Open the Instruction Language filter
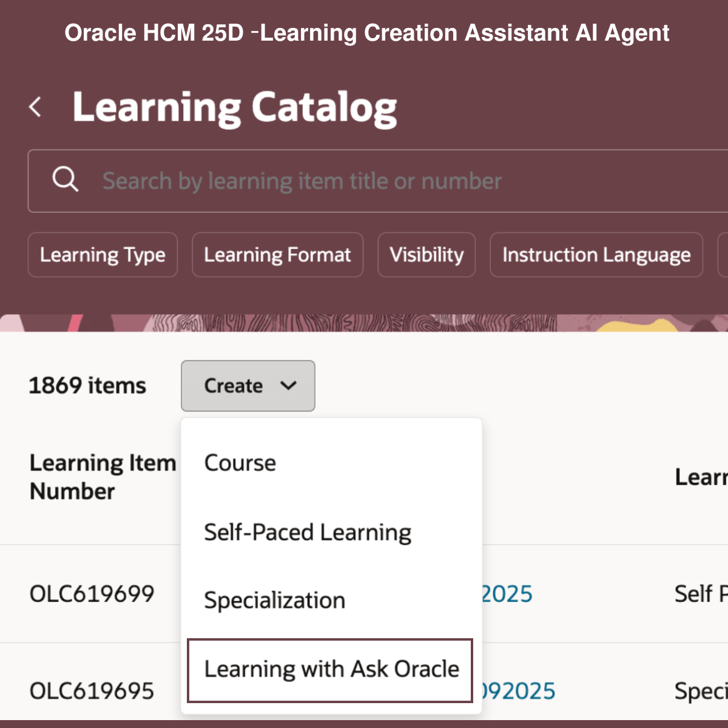 point(596,255)
